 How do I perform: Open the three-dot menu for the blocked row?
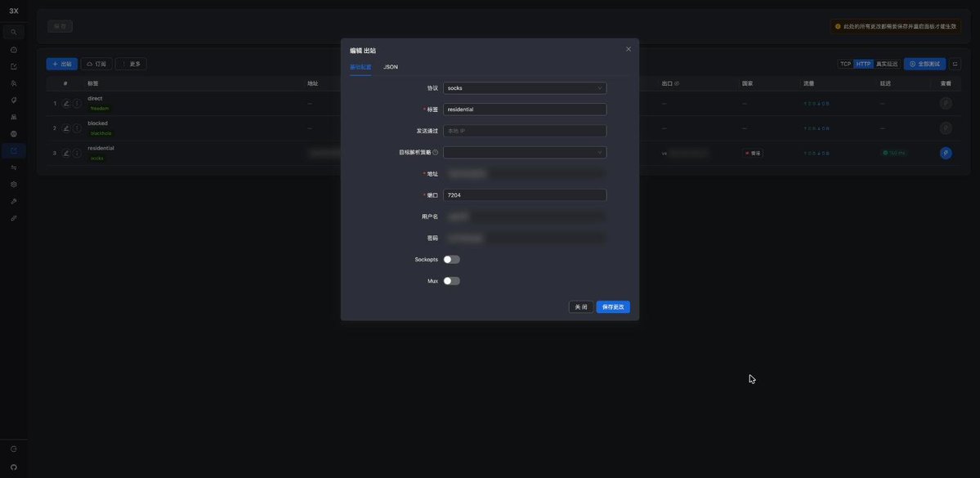[77, 128]
